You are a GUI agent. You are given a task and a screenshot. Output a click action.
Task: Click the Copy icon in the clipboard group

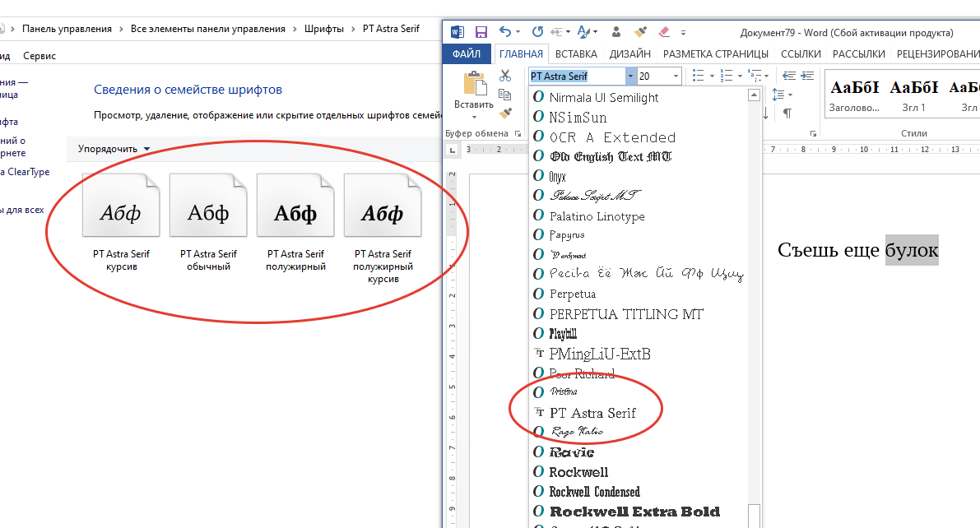(x=505, y=95)
